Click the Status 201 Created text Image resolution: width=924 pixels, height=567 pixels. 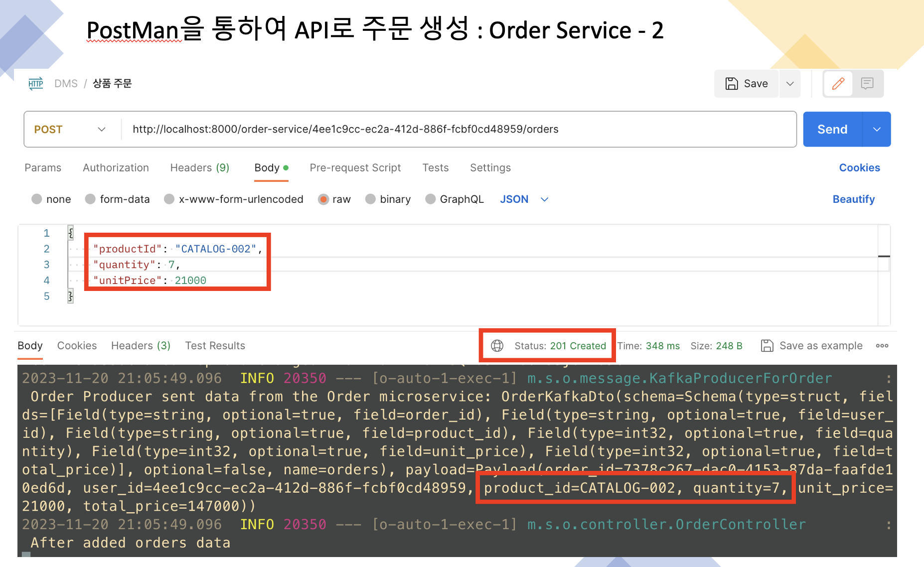tap(560, 346)
